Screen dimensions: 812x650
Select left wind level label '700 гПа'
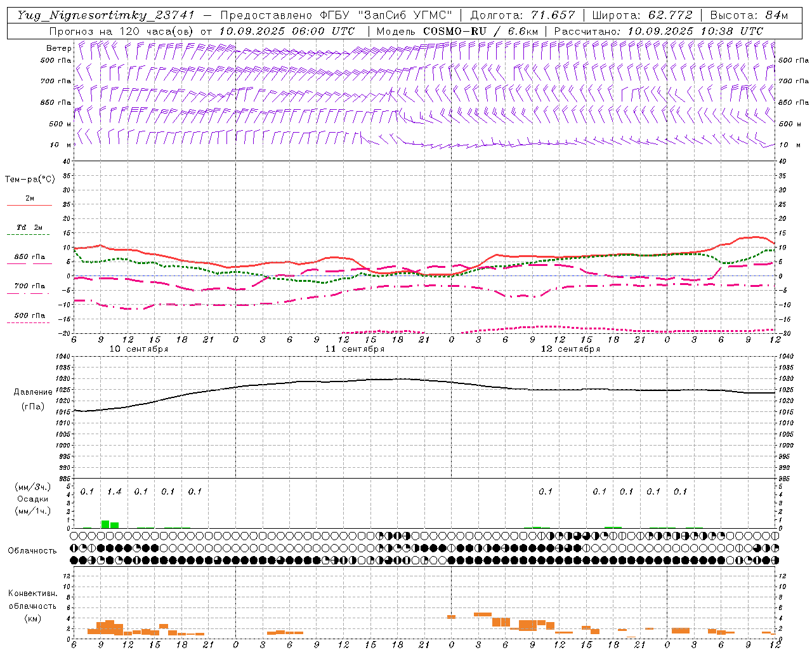(x=56, y=81)
